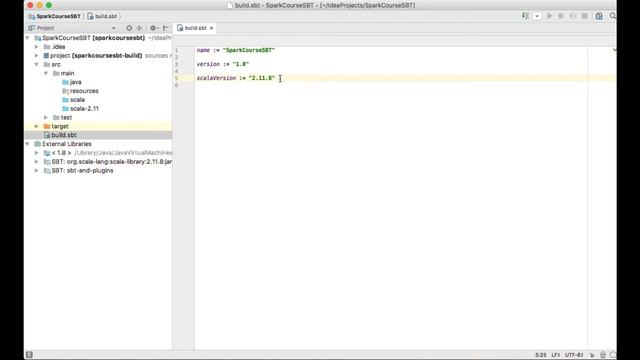Screen dimensions: 640x360
Task: Click the Run play button
Action: (x=549, y=16)
